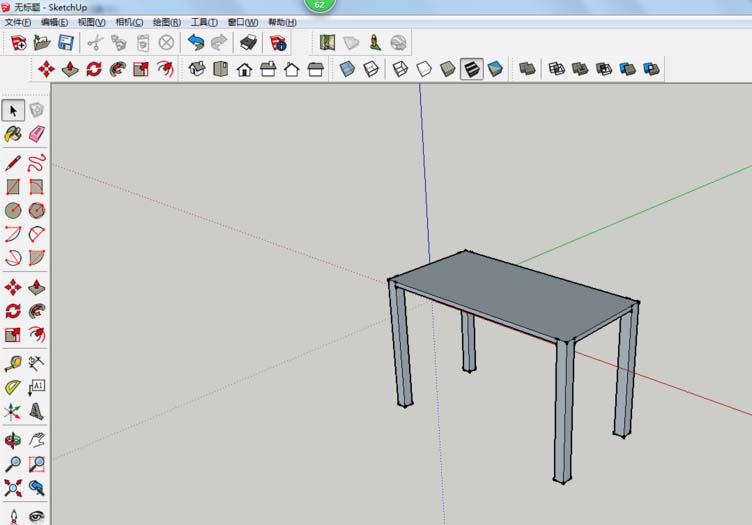Viewport: 752px width, 525px height.
Task: Click the Outer Shell solid tool
Action: click(x=527, y=69)
